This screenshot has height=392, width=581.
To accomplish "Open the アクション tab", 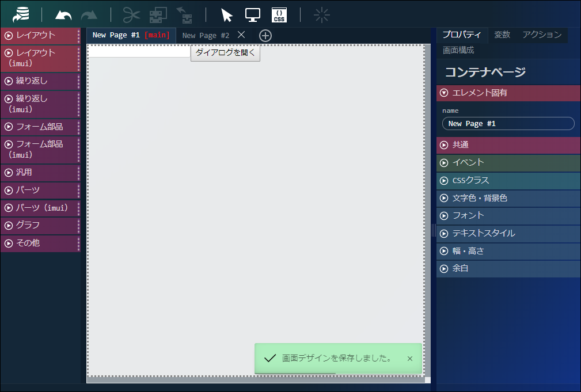I will (x=542, y=35).
